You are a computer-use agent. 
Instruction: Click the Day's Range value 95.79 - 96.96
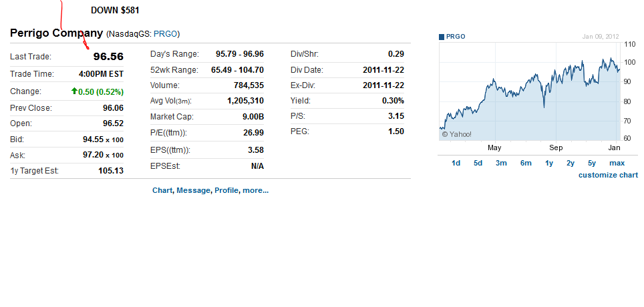[x=240, y=54]
